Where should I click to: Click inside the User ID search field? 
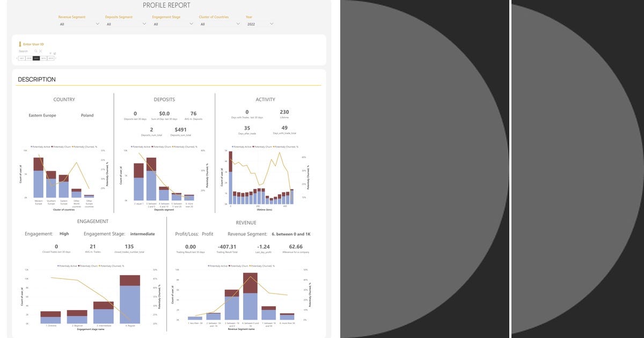click(x=24, y=51)
